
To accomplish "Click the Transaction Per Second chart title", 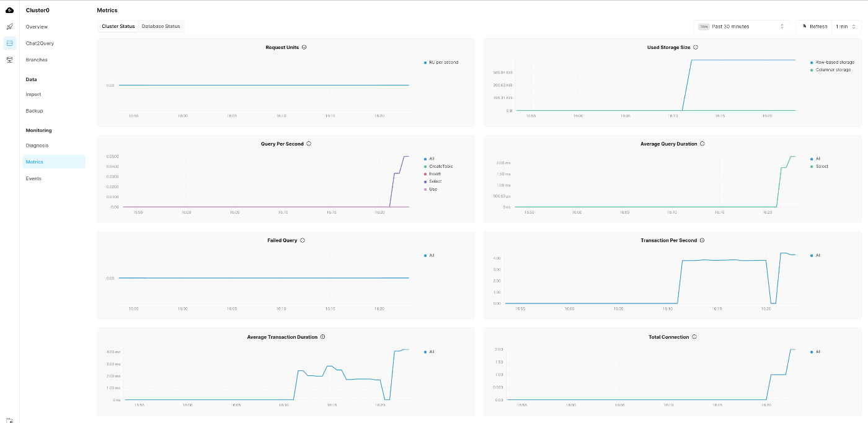I will click(x=668, y=240).
